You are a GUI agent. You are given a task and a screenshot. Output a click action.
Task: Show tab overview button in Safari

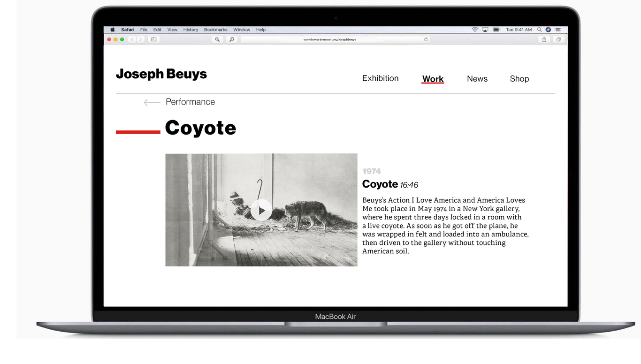558,39
